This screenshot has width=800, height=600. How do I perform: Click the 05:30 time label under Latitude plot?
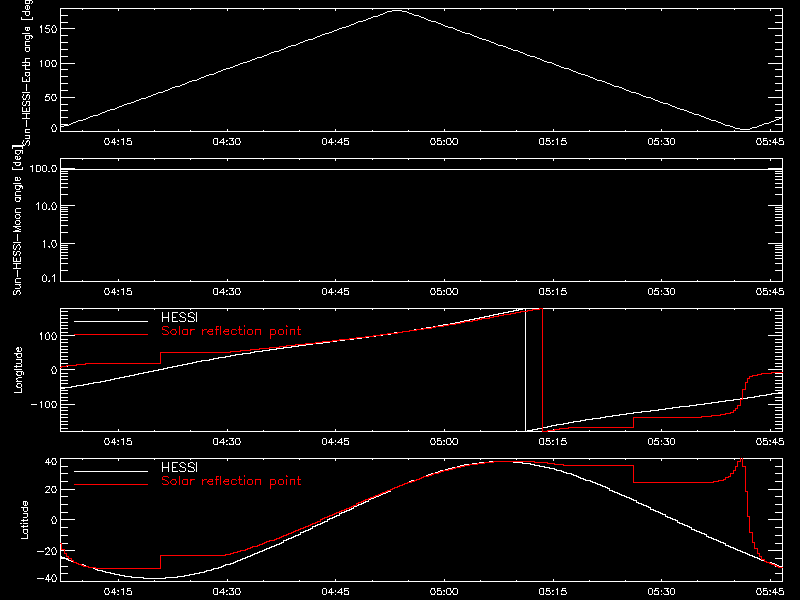[x=661, y=592]
